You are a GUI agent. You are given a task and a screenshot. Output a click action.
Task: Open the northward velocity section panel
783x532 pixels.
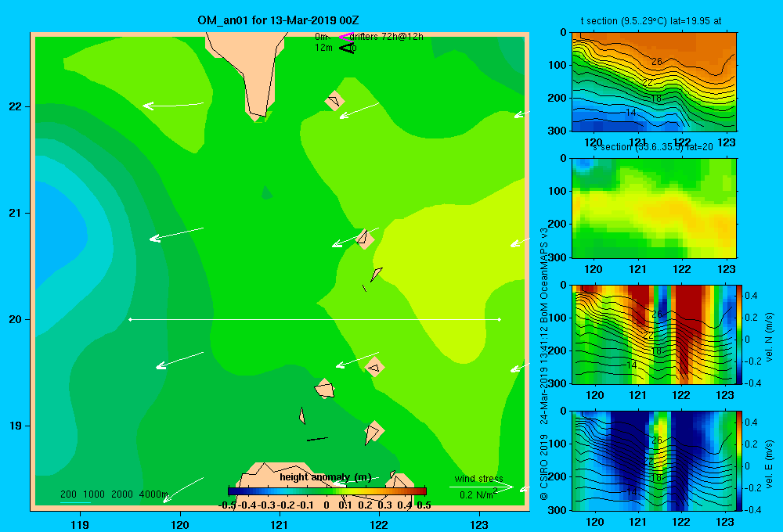click(654, 334)
